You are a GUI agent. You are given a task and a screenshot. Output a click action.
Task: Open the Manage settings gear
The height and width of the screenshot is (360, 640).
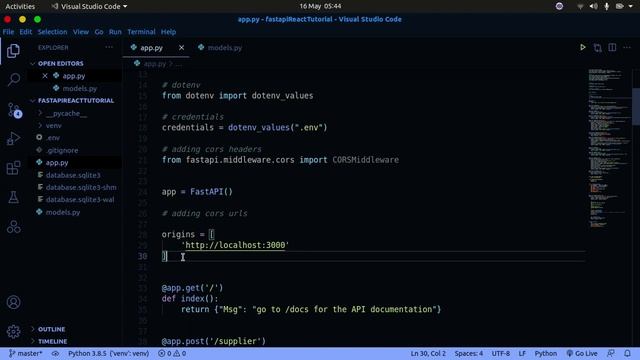pos(13,331)
